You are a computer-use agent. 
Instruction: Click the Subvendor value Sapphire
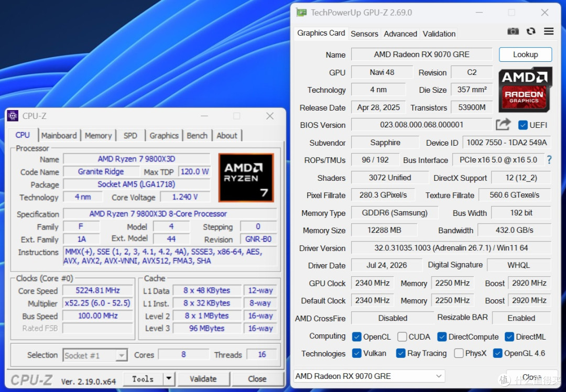coord(385,143)
